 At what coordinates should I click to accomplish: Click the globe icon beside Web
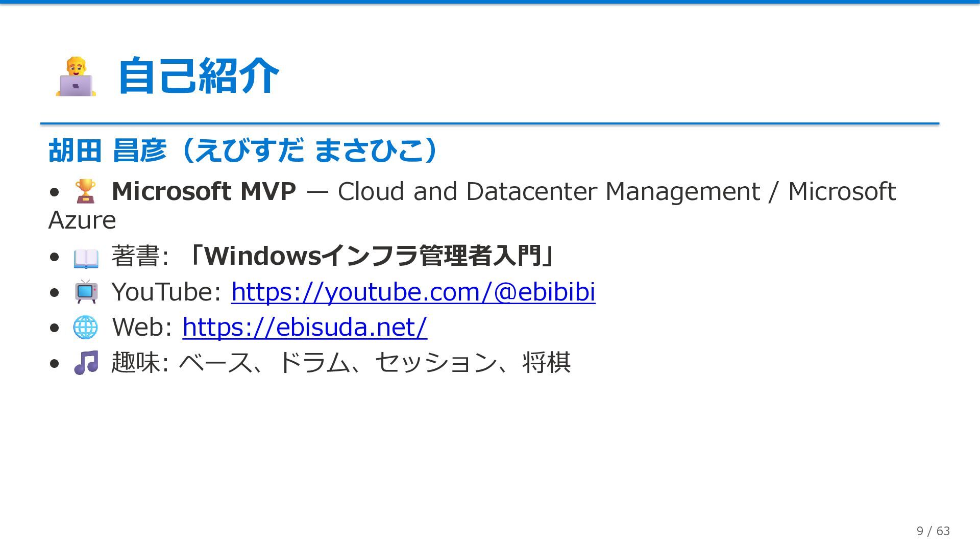tap(85, 327)
